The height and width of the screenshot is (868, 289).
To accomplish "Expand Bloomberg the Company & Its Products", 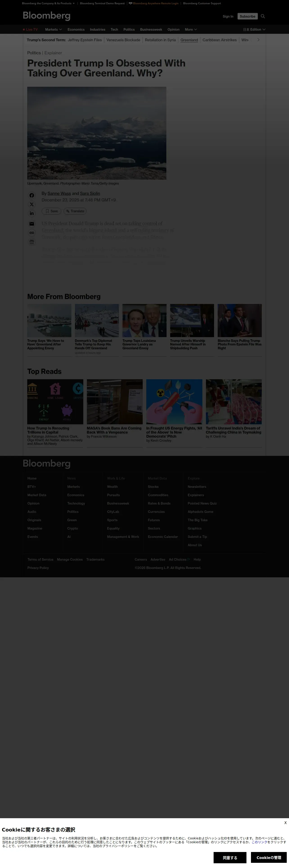I will point(48,3).
